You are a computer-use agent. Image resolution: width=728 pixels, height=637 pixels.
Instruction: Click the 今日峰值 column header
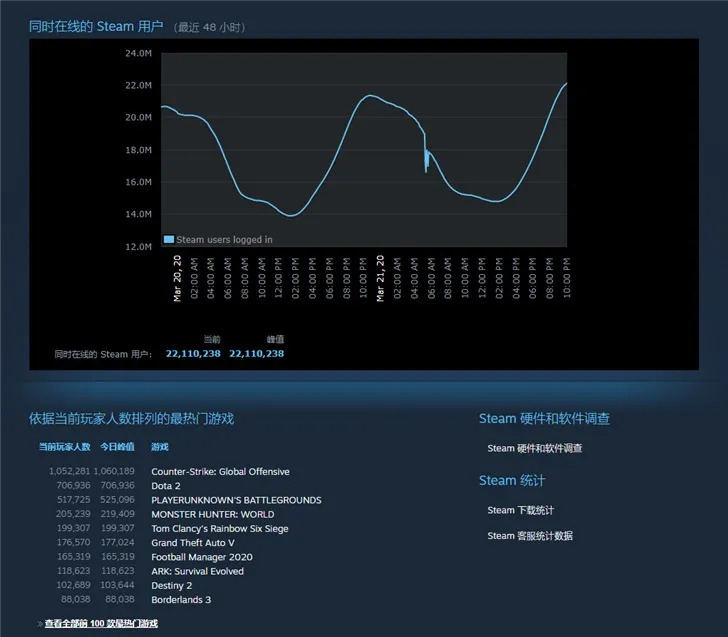pos(117,447)
